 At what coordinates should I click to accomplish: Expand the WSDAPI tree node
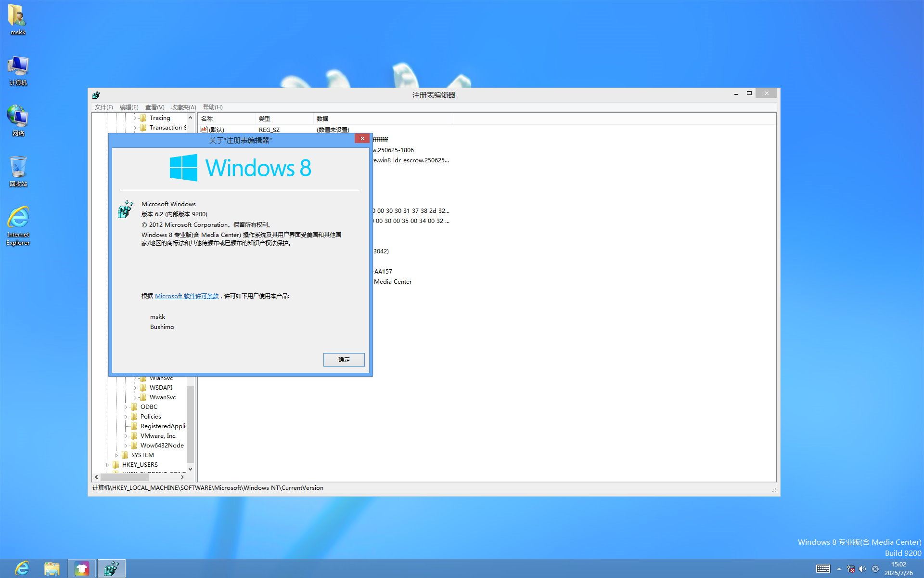(135, 388)
